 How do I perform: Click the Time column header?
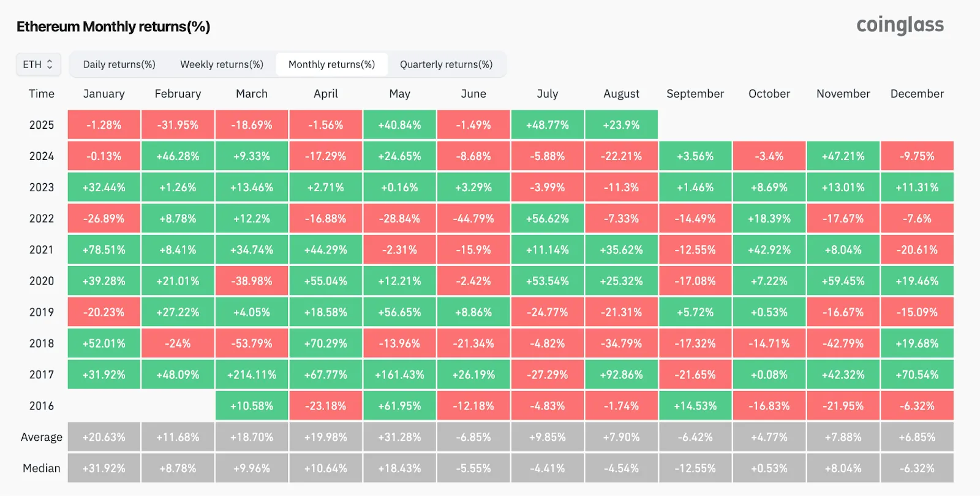tap(41, 93)
